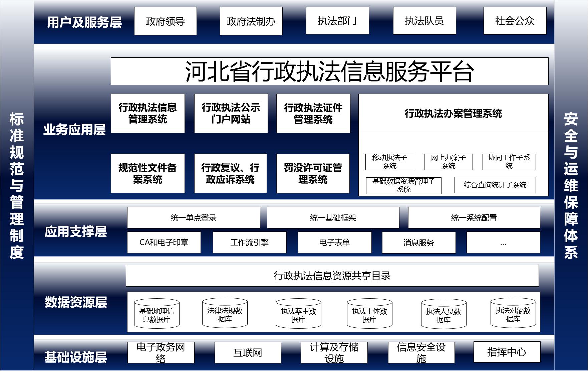Select the 执法对象数据库 database cylinder

(513, 314)
